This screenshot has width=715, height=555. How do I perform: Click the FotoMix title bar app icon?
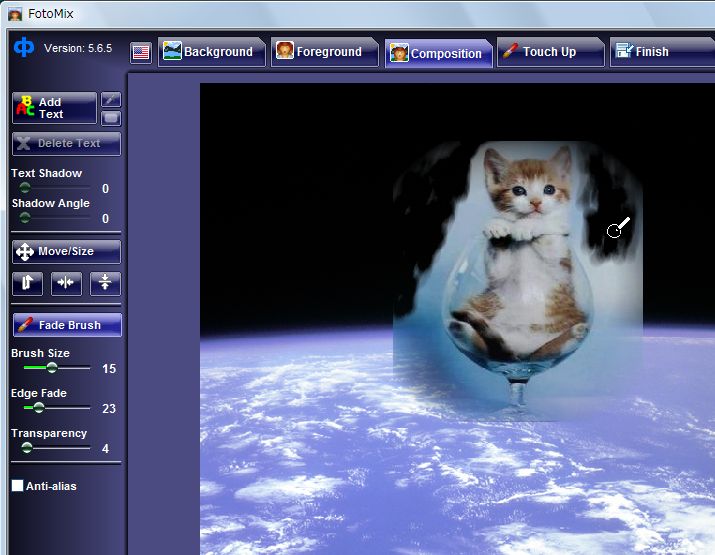click(x=15, y=14)
